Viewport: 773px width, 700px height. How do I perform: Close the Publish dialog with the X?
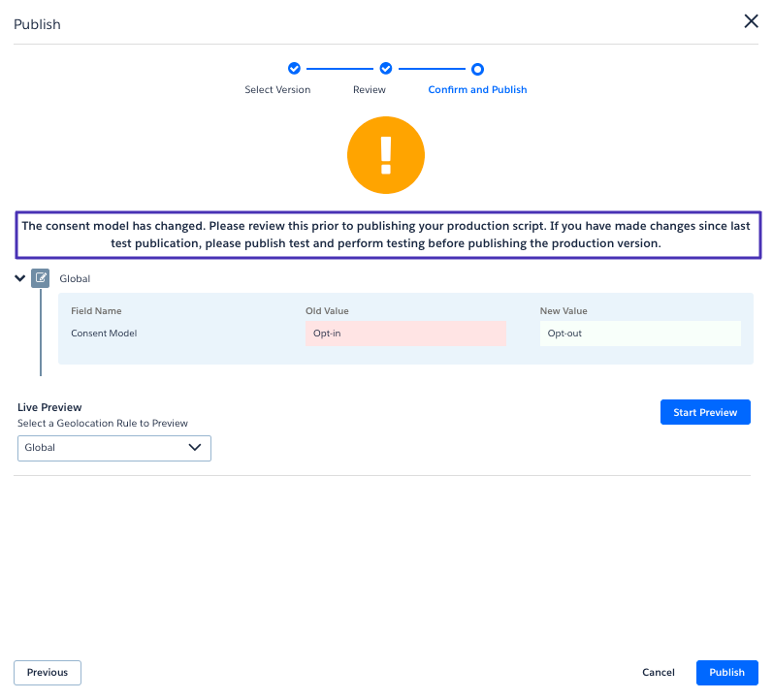coord(751,21)
